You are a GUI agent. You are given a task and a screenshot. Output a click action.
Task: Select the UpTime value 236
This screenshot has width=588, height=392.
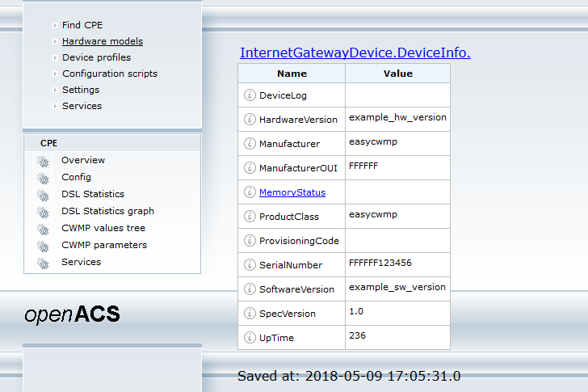(357, 335)
